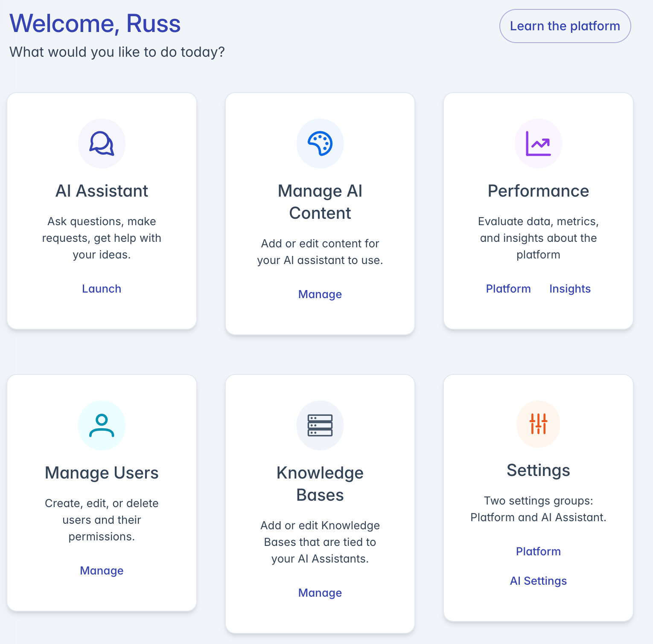Click the Manage Users card heading
The width and height of the screenshot is (653, 644).
tap(102, 473)
